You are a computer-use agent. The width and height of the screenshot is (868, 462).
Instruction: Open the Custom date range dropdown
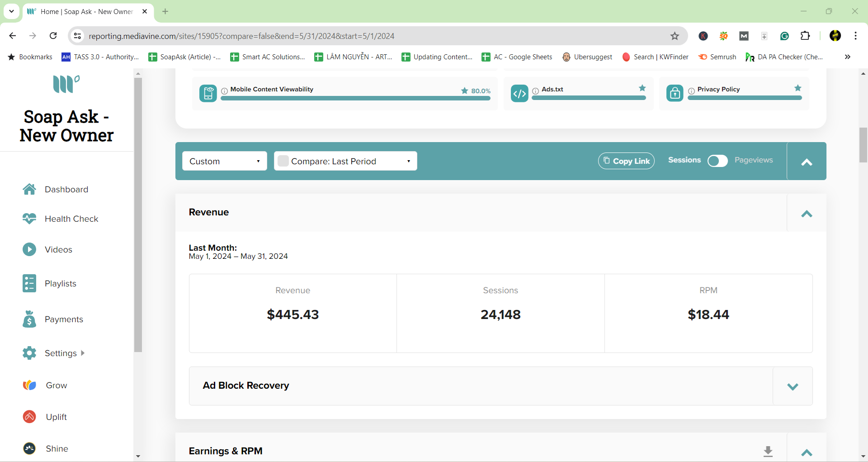click(225, 161)
